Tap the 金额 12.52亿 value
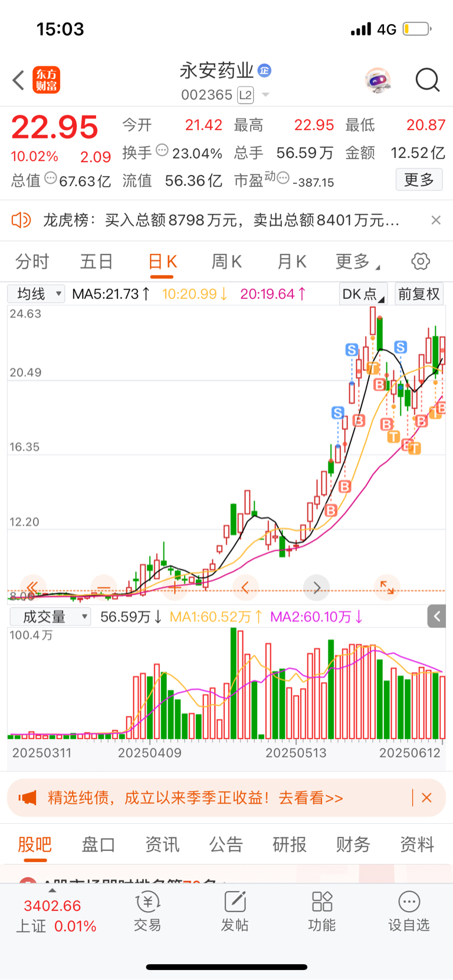 (418, 153)
